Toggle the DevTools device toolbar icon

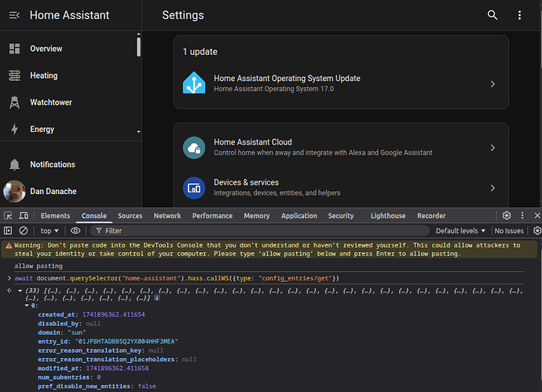[x=24, y=216]
